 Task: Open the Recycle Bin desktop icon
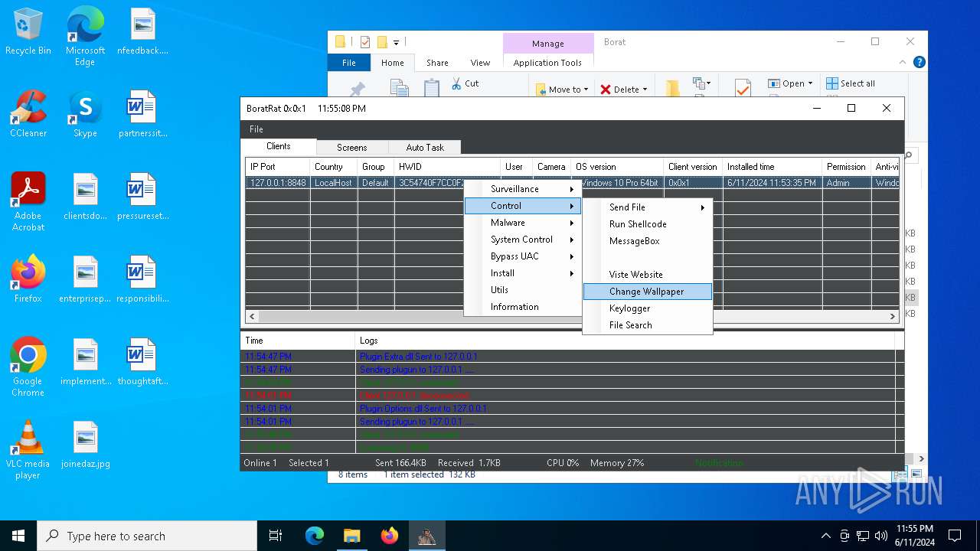point(28,32)
